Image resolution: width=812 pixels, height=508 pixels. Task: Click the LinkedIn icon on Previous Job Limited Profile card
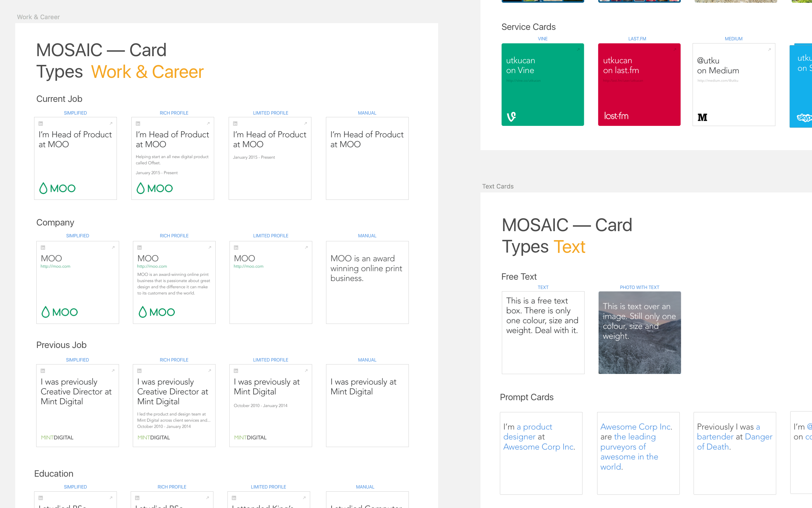click(x=236, y=371)
